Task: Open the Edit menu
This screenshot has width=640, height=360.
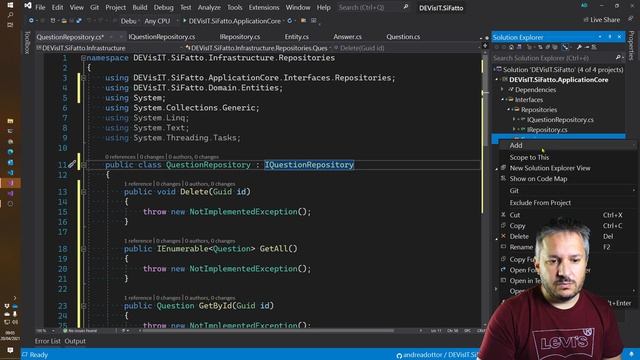Action: tap(57, 7)
